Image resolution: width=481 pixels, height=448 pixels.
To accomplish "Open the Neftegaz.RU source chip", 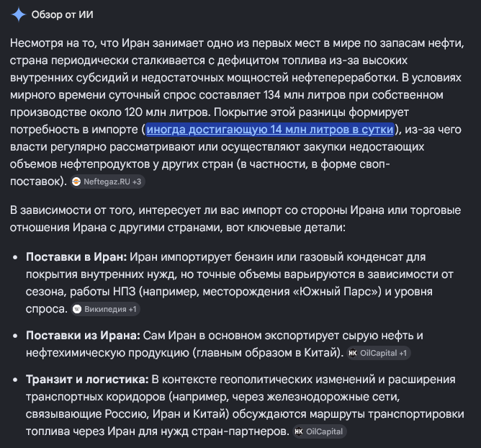I will point(107,182).
